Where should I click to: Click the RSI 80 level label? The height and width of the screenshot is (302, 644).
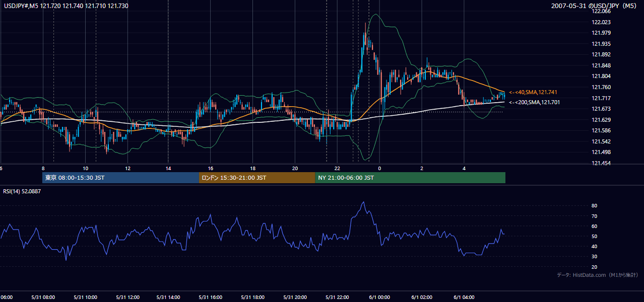click(x=595, y=206)
